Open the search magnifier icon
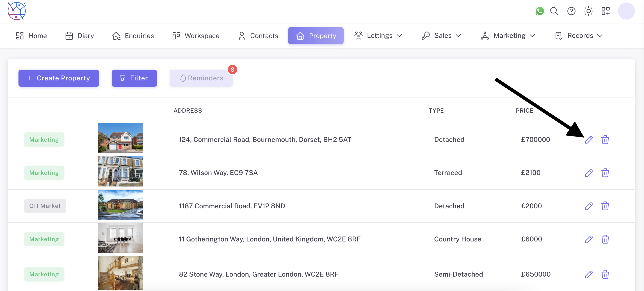Screen dimensions: 644x291 point(554,11)
